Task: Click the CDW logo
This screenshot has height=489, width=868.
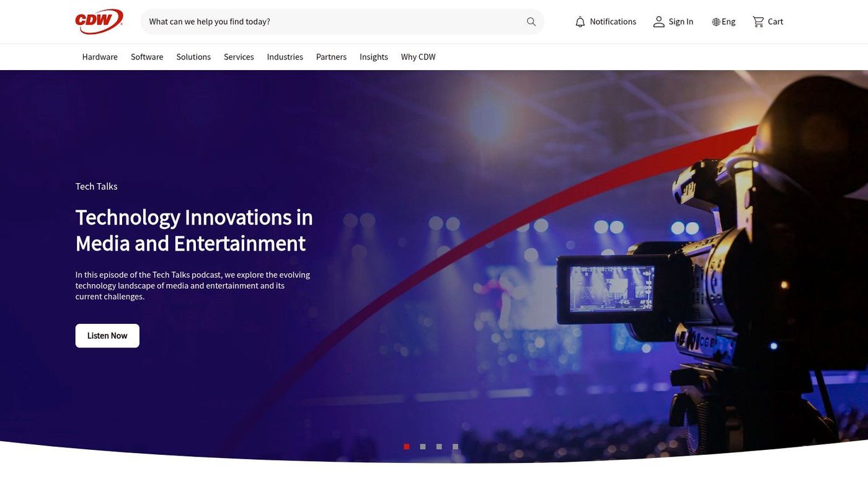Action: [x=99, y=22]
